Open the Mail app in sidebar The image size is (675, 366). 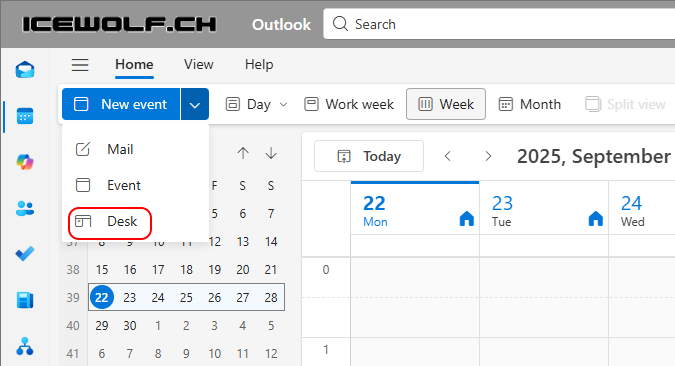point(25,69)
